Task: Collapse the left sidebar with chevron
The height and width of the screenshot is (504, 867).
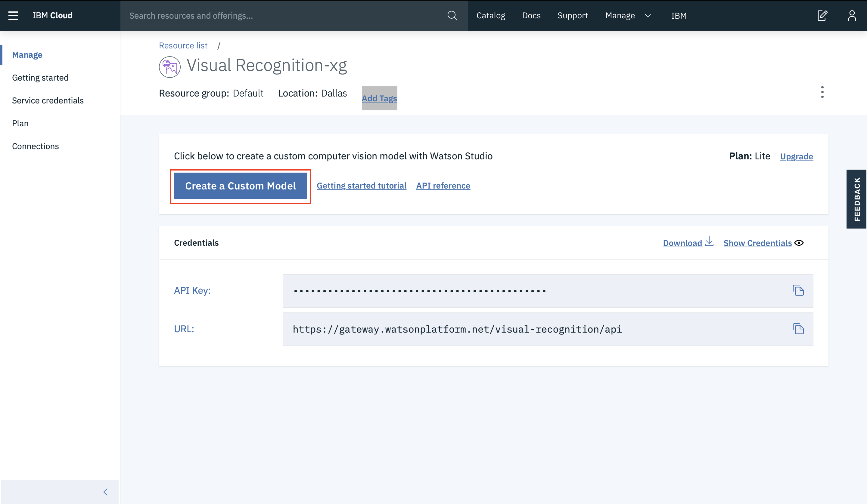Action: click(105, 492)
